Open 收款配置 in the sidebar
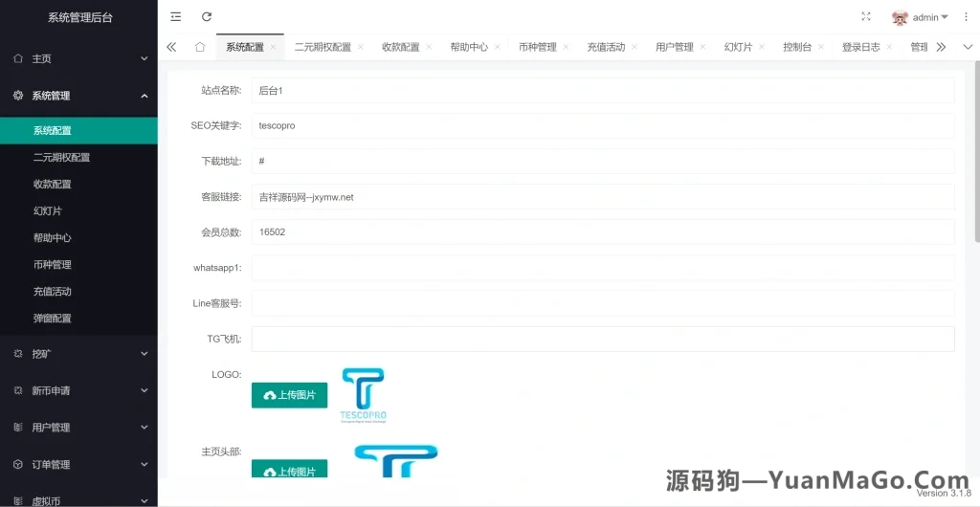 pos(78,185)
